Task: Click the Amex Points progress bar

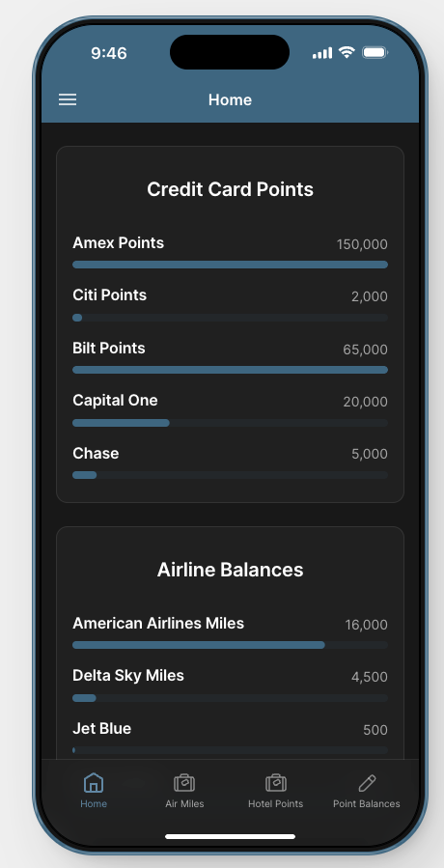Action: tap(231, 265)
